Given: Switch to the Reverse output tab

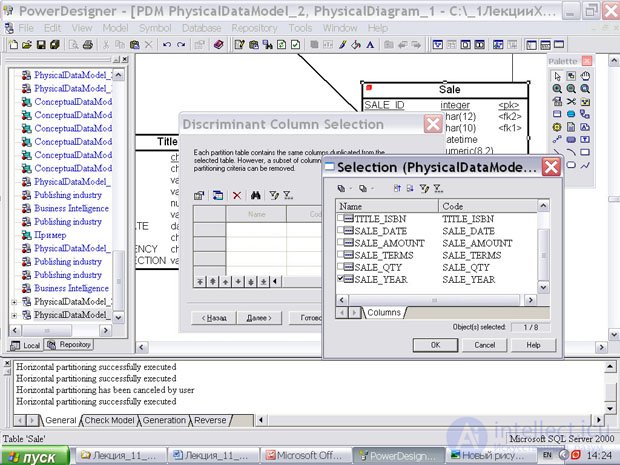Looking at the screenshot, I should pyautogui.click(x=210, y=420).
